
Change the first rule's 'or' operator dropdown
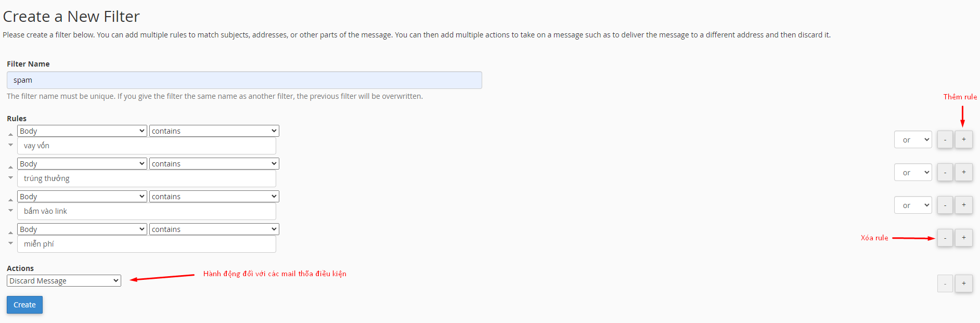(x=912, y=139)
